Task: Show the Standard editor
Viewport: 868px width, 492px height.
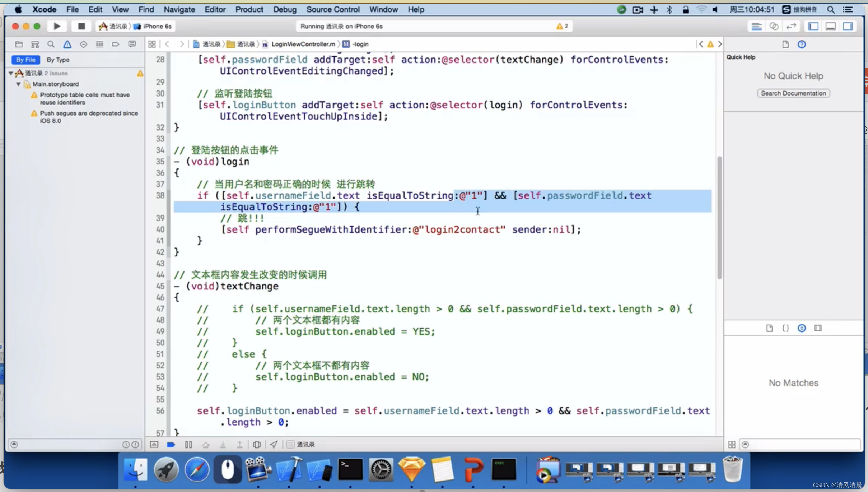Action: tap(756, 26)
